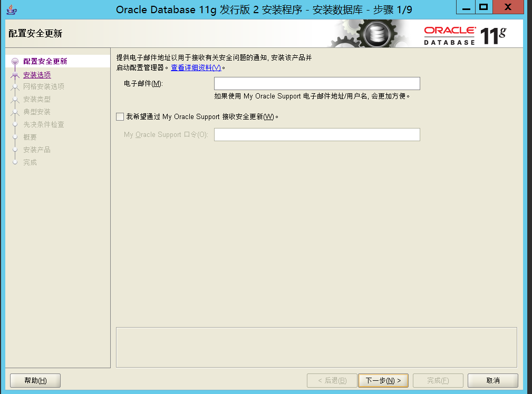The image size is (532, 394).
Task: Click the 配置安全更新 page heading
Action: pyautogui.click(x=35, y=33)
